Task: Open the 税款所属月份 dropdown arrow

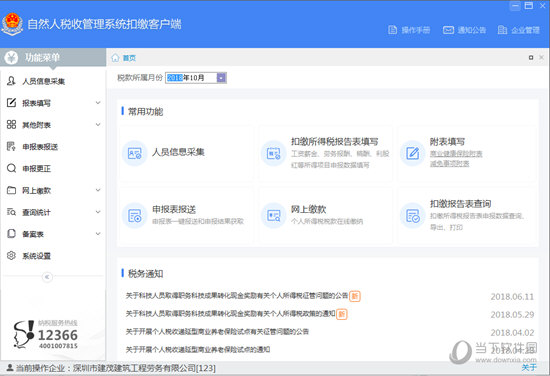Action: pyautogui.click(x=221, y=78)
